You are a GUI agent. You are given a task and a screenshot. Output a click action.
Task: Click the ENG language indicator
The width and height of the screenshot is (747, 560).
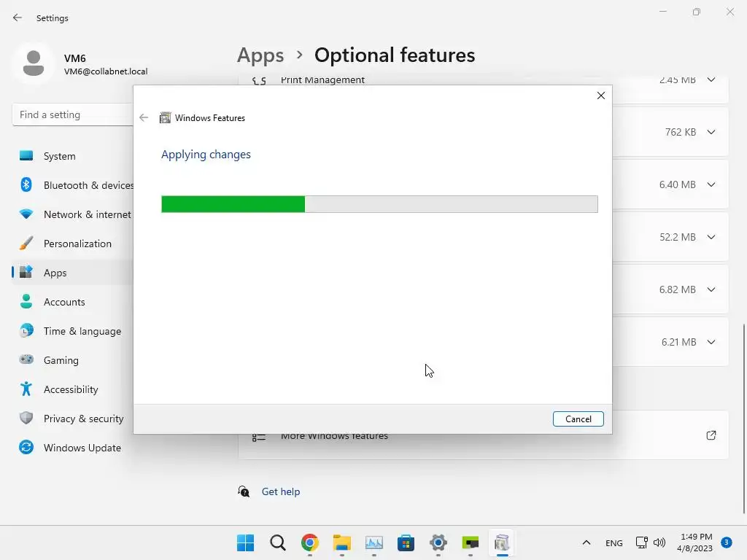(614, 542)
